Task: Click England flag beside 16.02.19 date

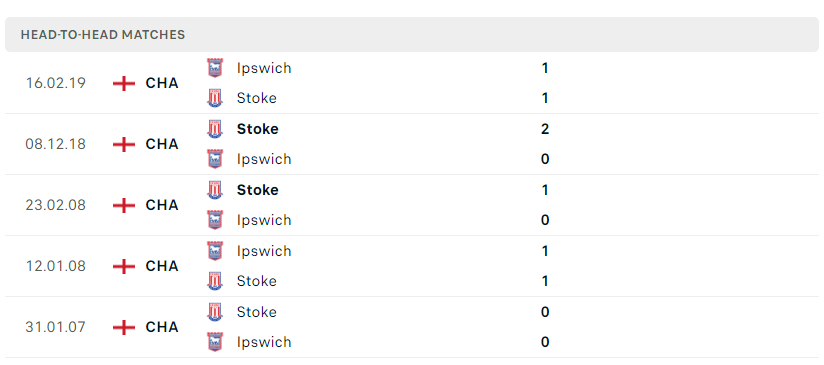Action: pos(124,83)
